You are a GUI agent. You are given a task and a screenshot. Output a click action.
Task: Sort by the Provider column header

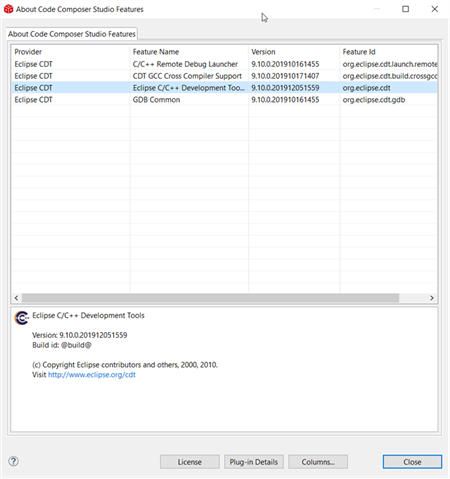pos(70,52)
